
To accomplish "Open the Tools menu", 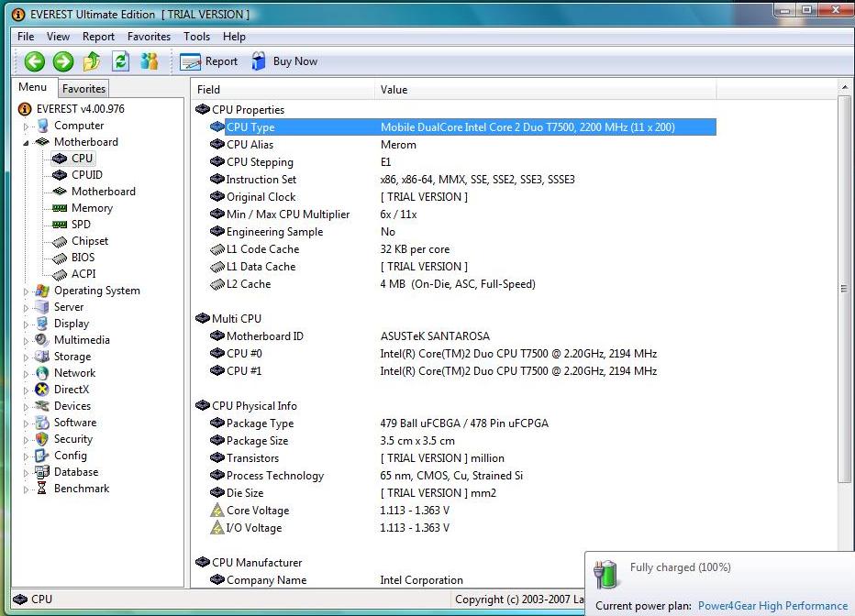I will 196,37.
